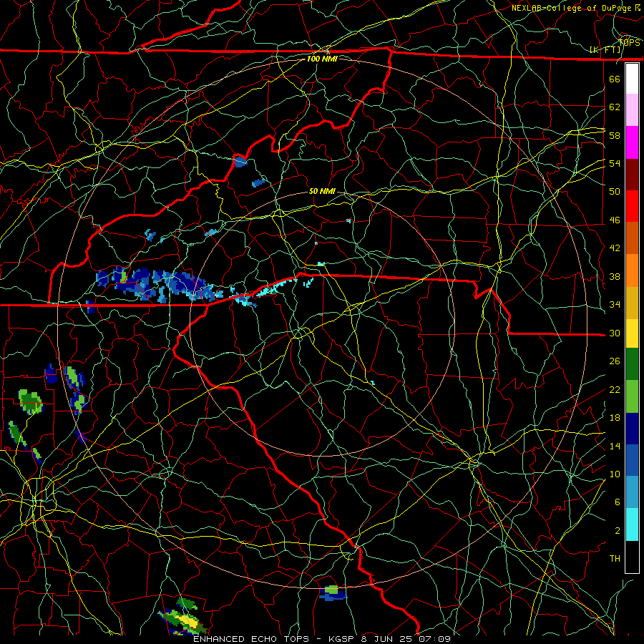This screenshot has height=644, width=644.
Task: Click the dark orange legend swatch
Action: point(632,238)
